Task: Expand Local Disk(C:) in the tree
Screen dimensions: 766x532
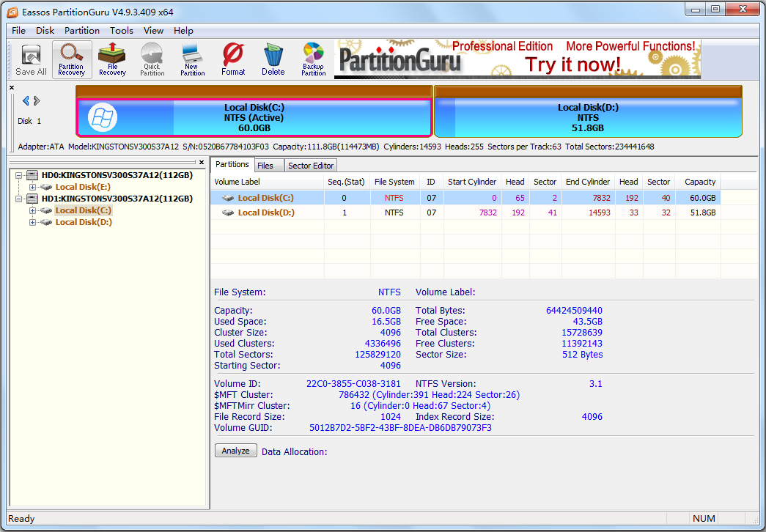Action: coord(32,210)
